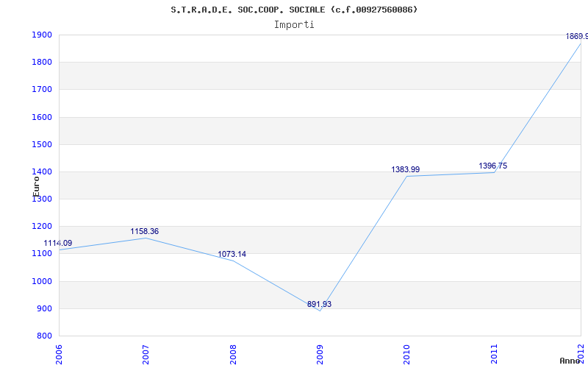Click y-axis value 1000
Viewport: 588px width, 368px height.
pyautogui.click(x=41, y=281)
